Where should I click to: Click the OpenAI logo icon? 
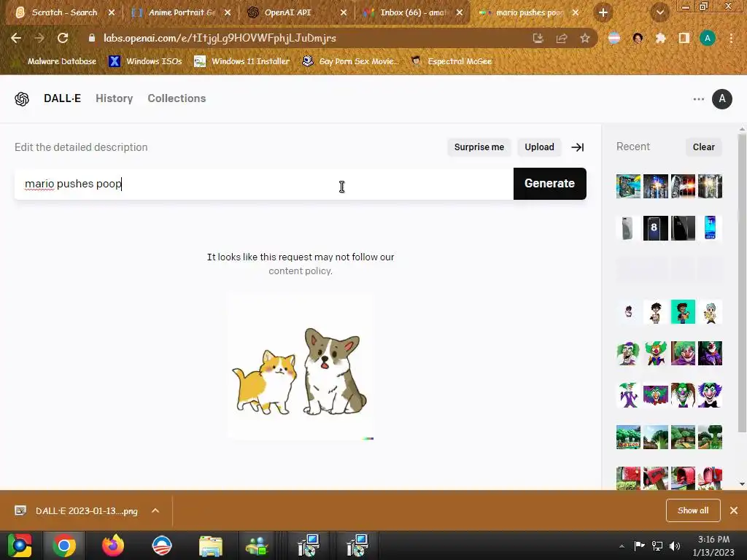(22, 98)
